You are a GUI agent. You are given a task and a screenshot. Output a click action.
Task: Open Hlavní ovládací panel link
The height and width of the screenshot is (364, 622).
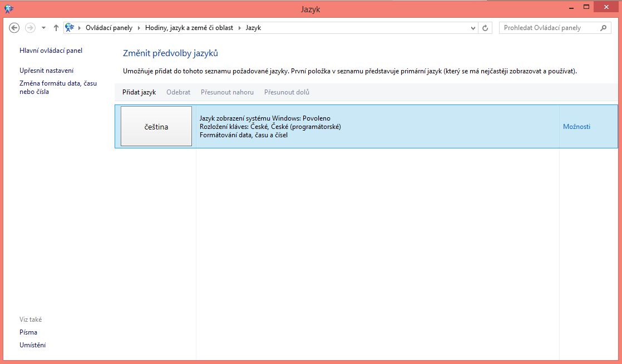coord(51,51)
